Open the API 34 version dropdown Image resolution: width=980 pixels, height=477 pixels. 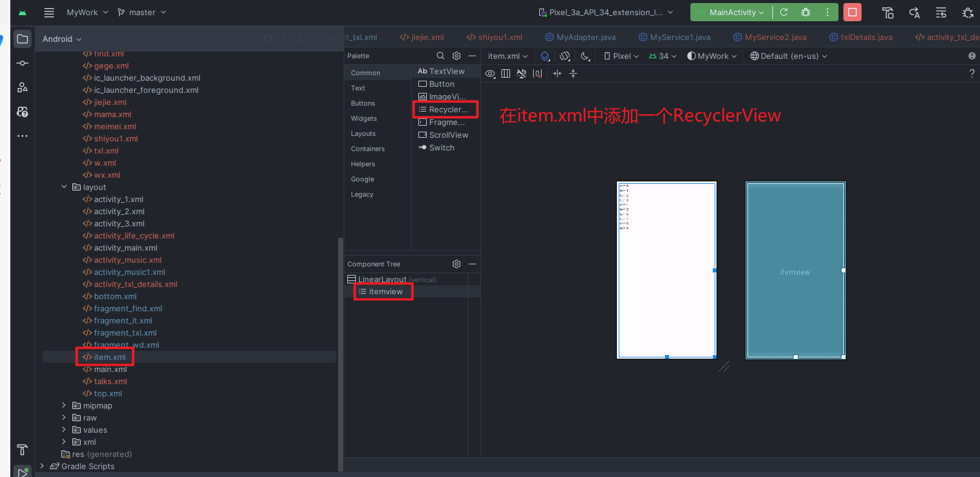(662, 56)
